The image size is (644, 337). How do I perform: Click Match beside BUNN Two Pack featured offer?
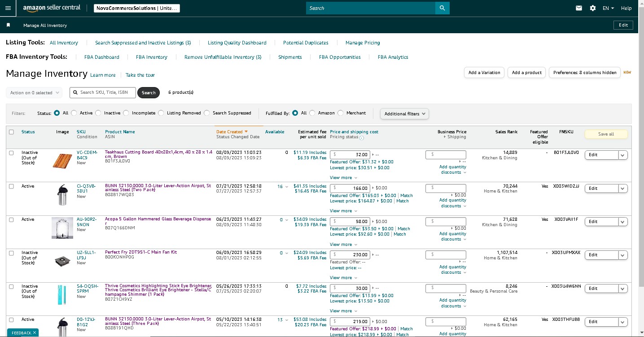pos(407,196)
